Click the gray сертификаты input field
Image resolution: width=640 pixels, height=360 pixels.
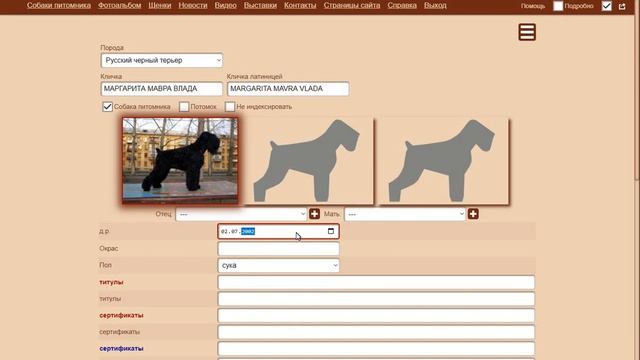376,332
